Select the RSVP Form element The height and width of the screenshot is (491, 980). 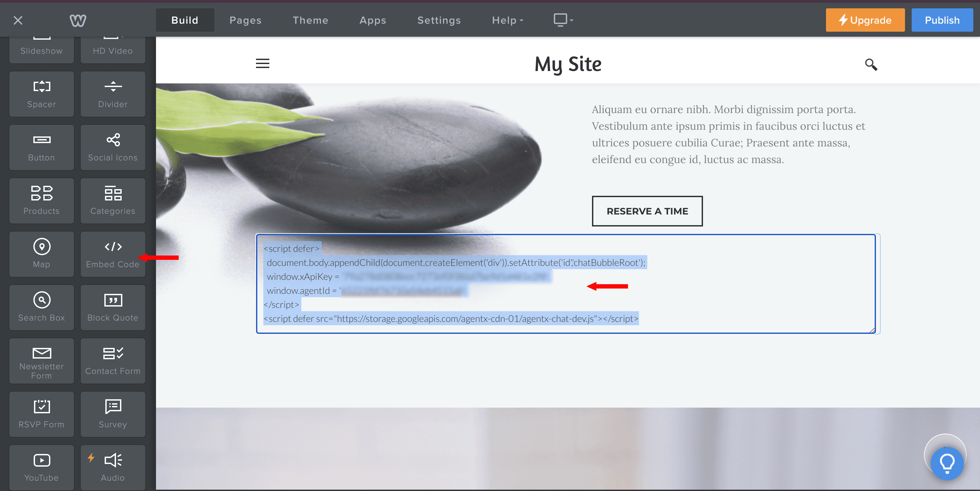(41, 414)
